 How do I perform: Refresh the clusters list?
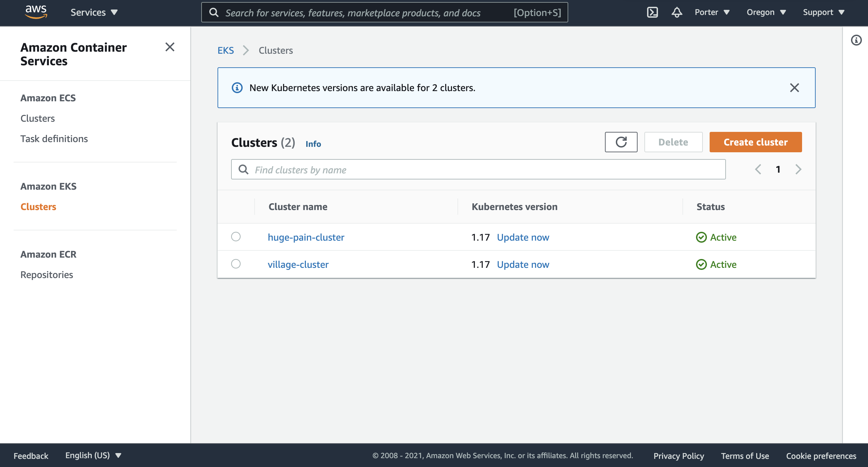(621, 142)
